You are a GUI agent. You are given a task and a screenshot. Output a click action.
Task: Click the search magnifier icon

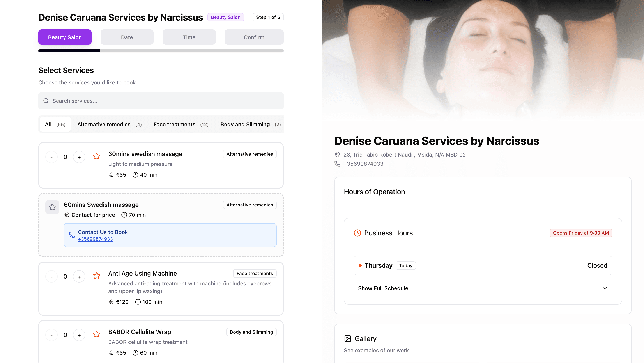point(46,101)
